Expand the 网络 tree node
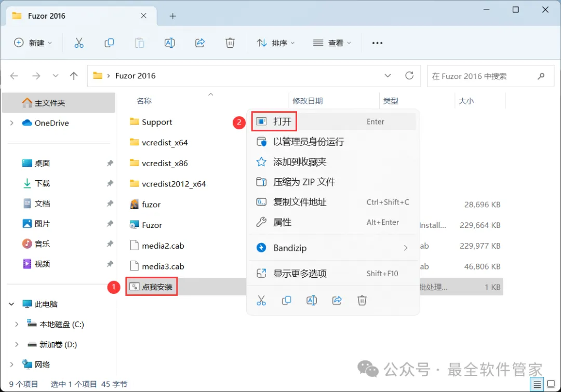The height and width of the screenshot is (392, 561). (11, 364)
